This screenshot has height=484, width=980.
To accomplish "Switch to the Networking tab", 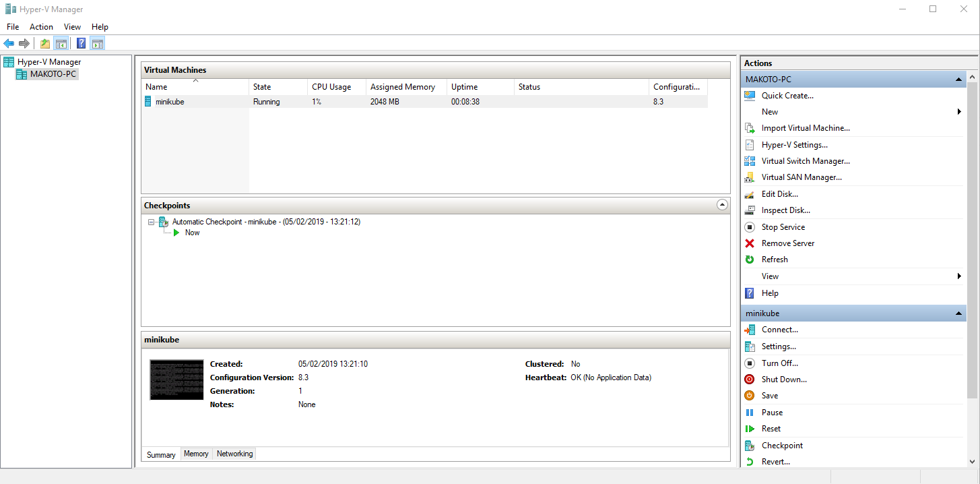I will click(234, 454).
